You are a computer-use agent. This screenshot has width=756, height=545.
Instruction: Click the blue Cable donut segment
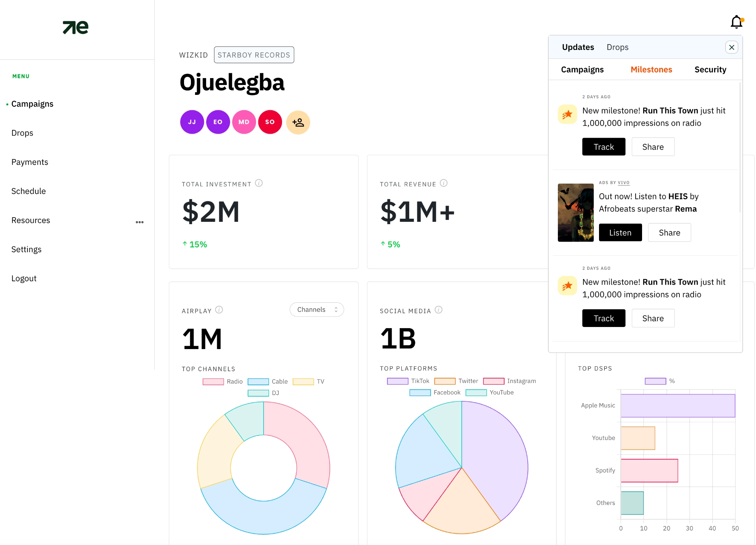click(263, 517)
